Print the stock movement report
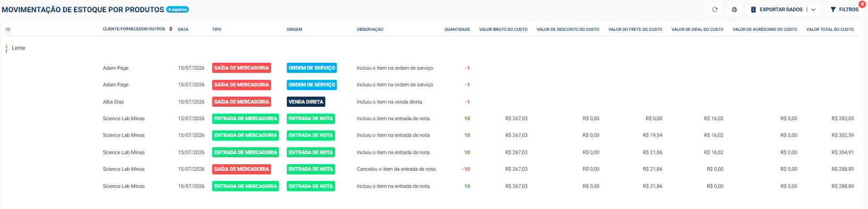 click(x=734, y=10)
